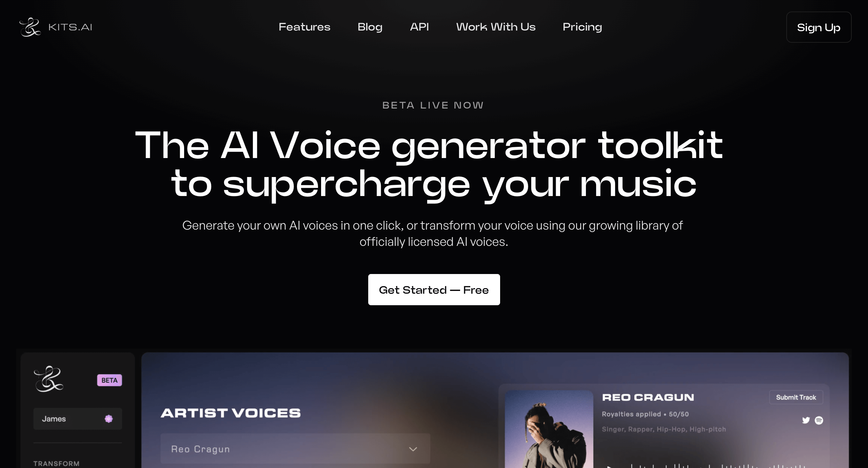Click the Features menu item
The width and height of the screenshot is (868, 468).
coord(304,26)
